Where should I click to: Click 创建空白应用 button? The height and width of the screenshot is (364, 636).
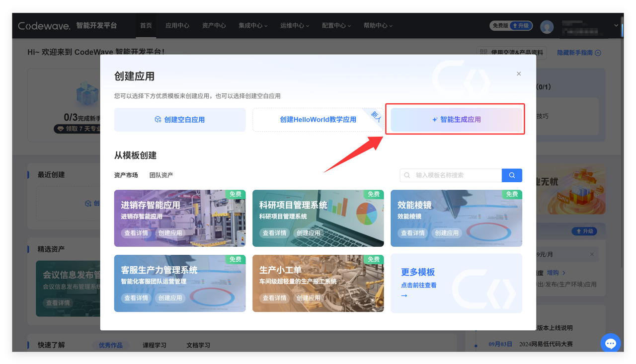(x=180, y=120)
